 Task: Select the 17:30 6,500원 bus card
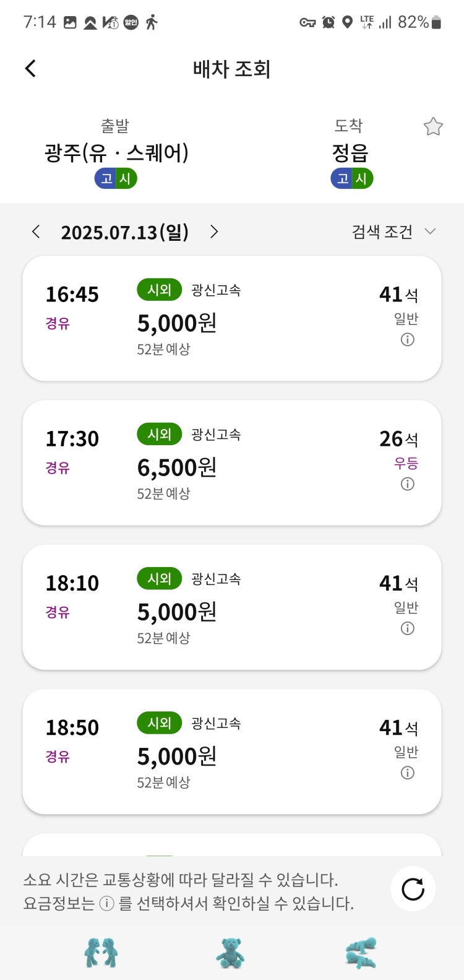[232, 462]
